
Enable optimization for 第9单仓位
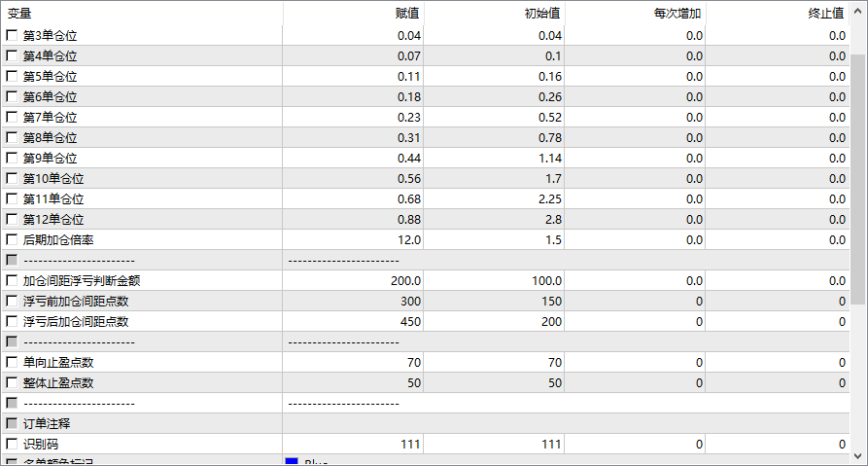[12, 158]
